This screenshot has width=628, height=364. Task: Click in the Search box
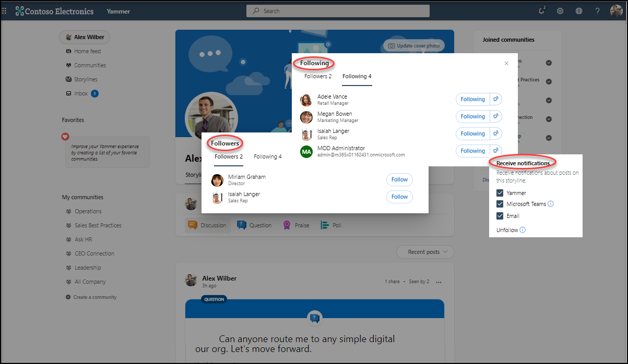[x=338, y=11]
